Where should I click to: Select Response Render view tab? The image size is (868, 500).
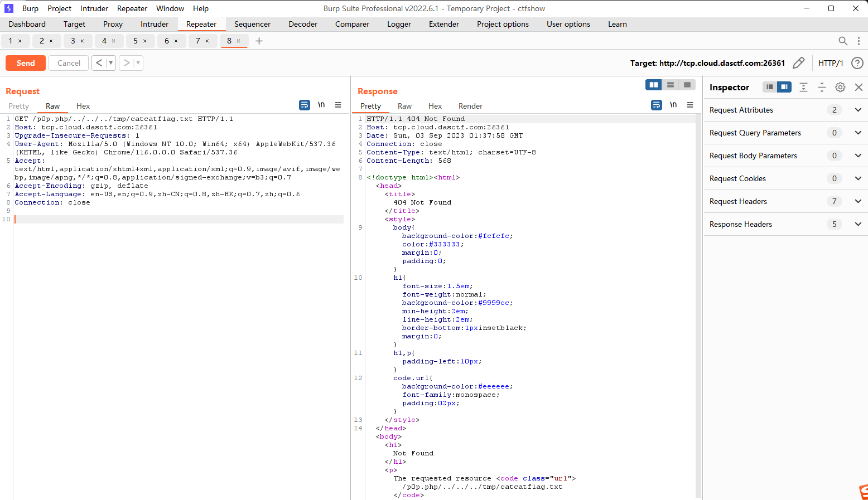point(470,106)
